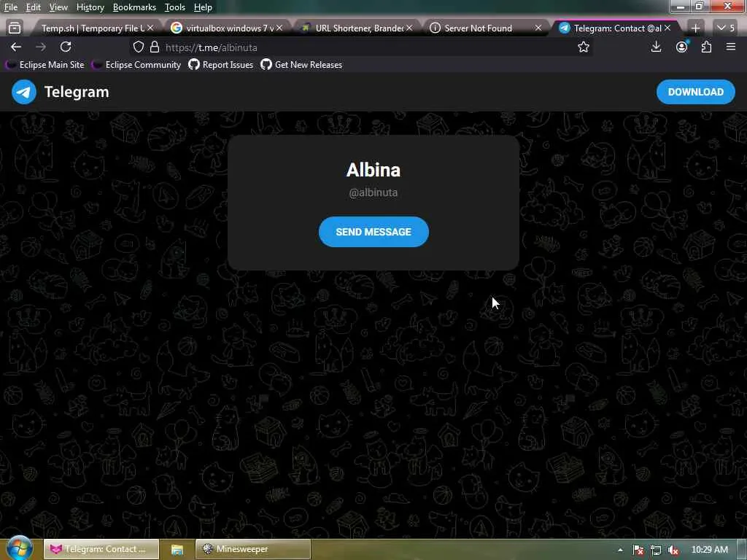Open File Explorer from taskbar
747x560 pixels.
(177, 549)
